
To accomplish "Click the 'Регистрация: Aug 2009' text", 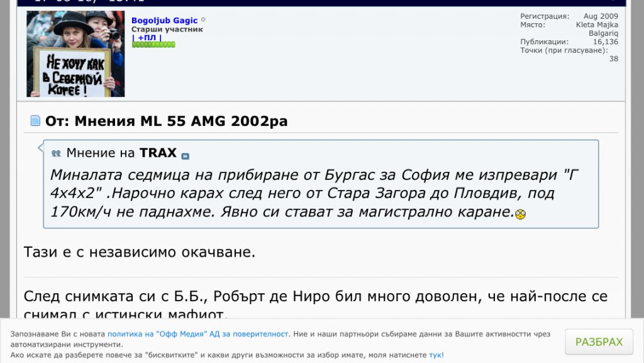I will tap(569, 16).
